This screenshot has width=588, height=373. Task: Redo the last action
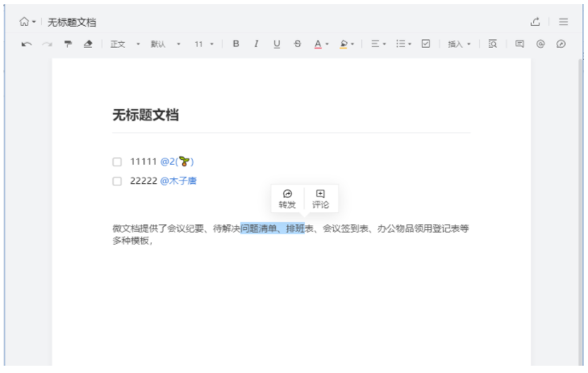(x=47, y=44)
